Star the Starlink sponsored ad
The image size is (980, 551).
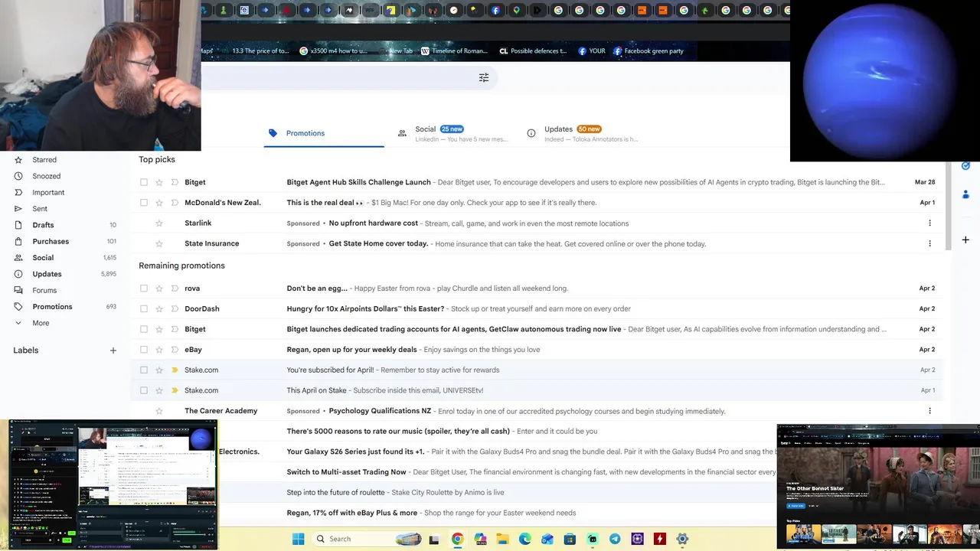click(x=159, y=223)
